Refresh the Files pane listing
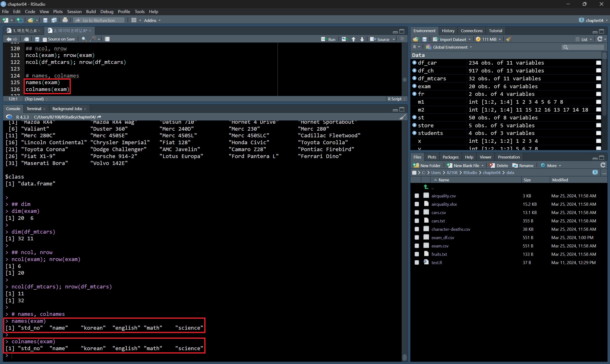 pos(603,165)
